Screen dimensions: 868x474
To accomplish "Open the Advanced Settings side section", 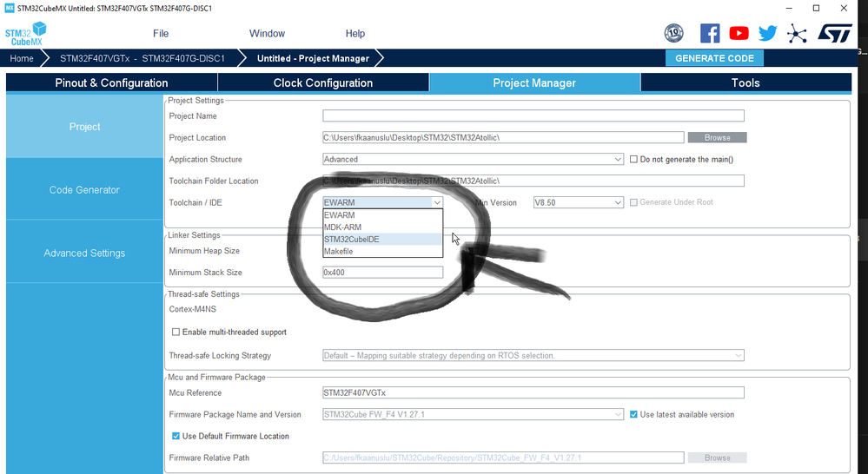I will coord(84,253).
